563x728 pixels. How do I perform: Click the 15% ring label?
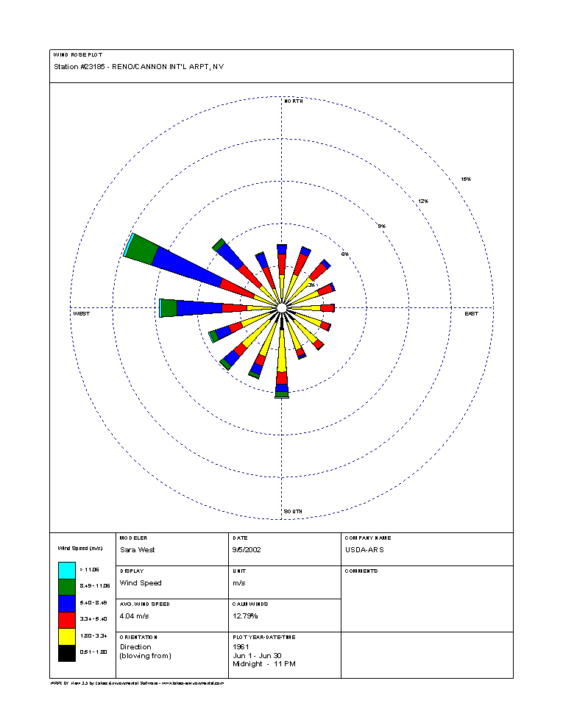466,179
